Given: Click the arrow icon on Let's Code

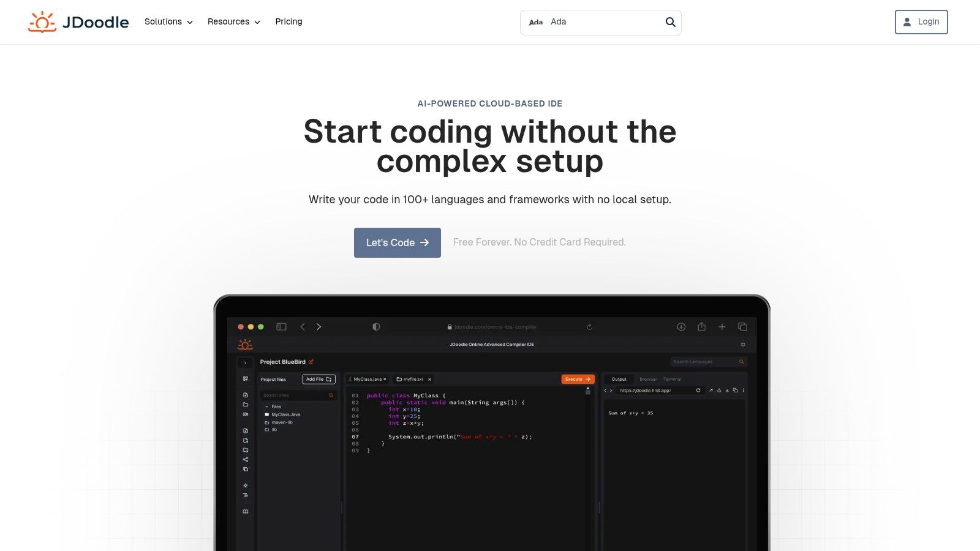Looking at the screenshot, I should (x=424, y=242).
